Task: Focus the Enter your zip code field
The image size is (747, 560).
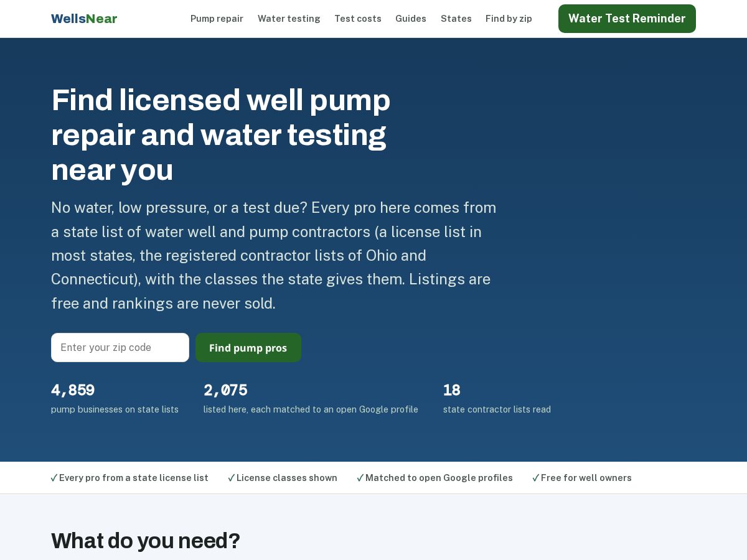Action: pyautogui.click(x=120, y=347)
